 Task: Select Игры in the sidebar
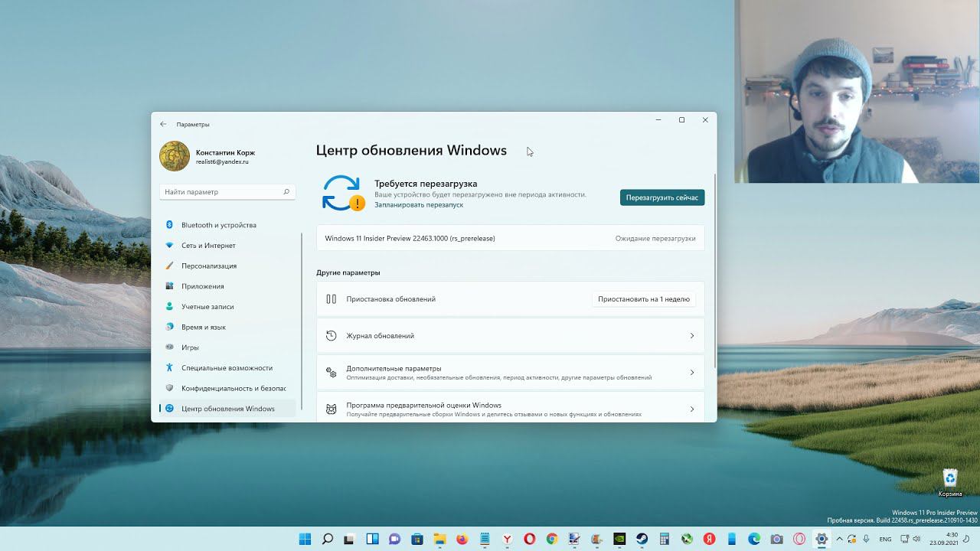tap(228, 347)
